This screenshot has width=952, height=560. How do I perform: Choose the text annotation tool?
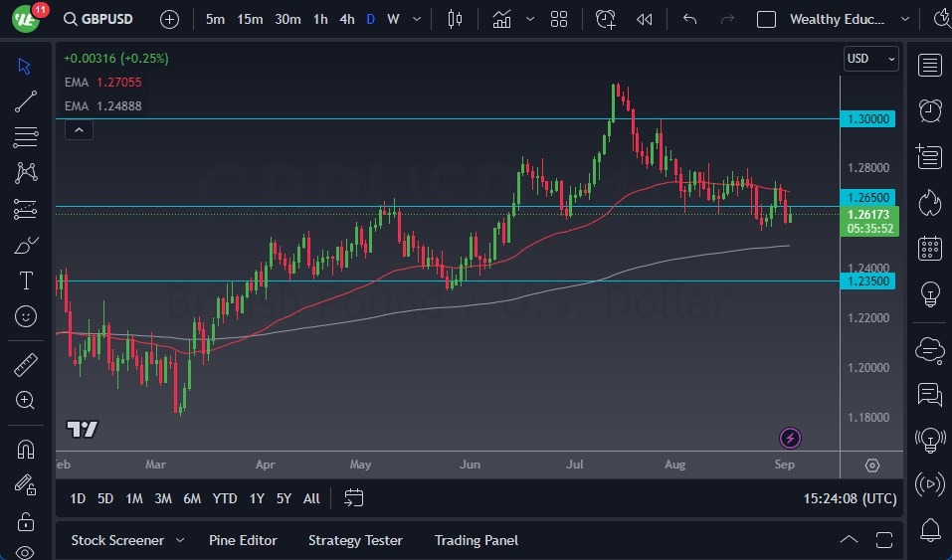click(26, 280)
